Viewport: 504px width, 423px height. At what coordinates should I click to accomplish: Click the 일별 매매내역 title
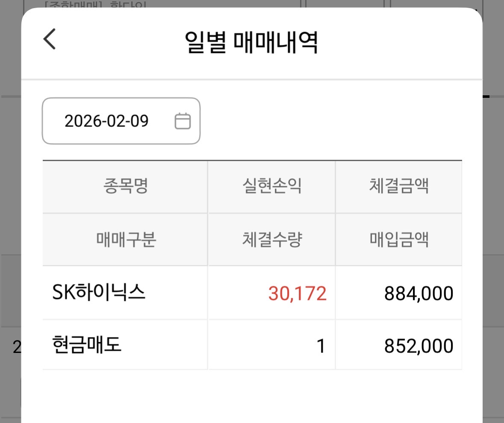pos(251,43)
